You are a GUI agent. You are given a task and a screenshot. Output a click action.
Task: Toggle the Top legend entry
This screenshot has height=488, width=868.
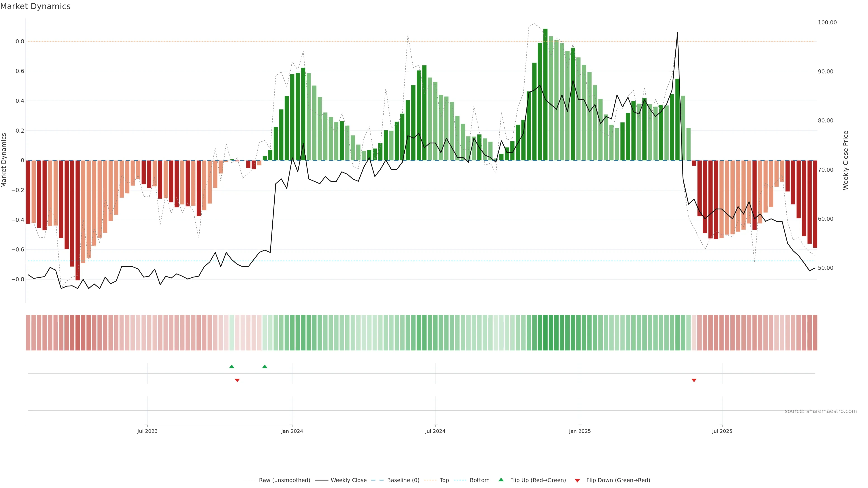tap(444, 480)
